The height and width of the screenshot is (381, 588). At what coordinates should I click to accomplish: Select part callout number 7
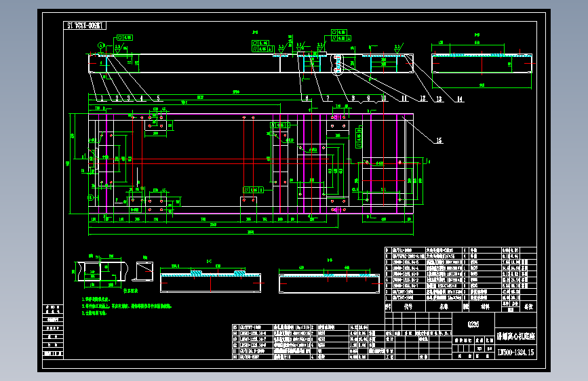pos(328,98)
